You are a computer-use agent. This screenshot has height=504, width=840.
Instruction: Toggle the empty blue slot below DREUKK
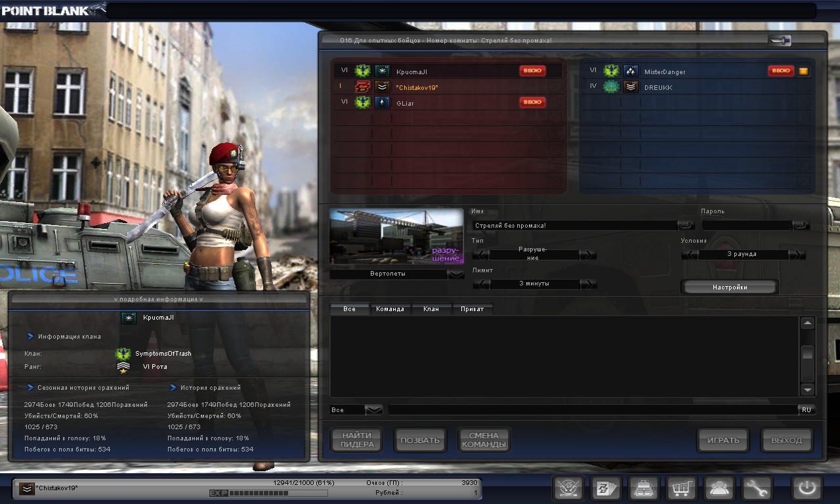[x=804, y=102]
